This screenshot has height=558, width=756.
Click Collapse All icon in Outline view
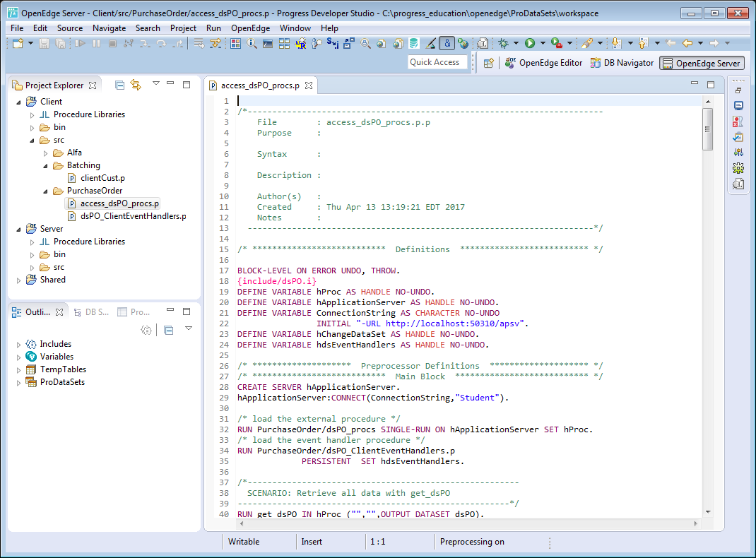[x=169, y=330]
